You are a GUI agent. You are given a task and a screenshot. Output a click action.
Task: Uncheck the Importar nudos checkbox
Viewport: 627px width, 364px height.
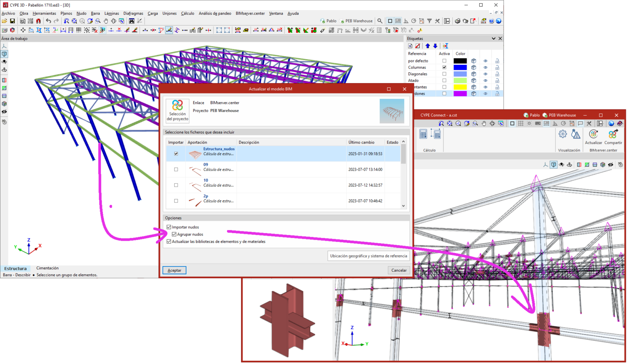[169, 227]
